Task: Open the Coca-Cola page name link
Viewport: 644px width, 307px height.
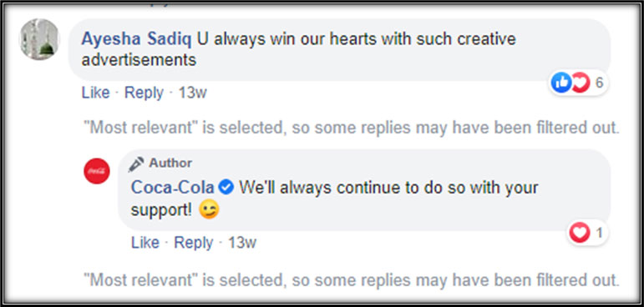Action: click(173, 188)
